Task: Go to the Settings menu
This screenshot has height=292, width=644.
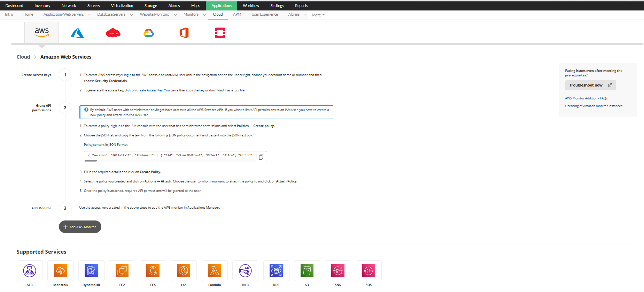Action: coord(277,6)
